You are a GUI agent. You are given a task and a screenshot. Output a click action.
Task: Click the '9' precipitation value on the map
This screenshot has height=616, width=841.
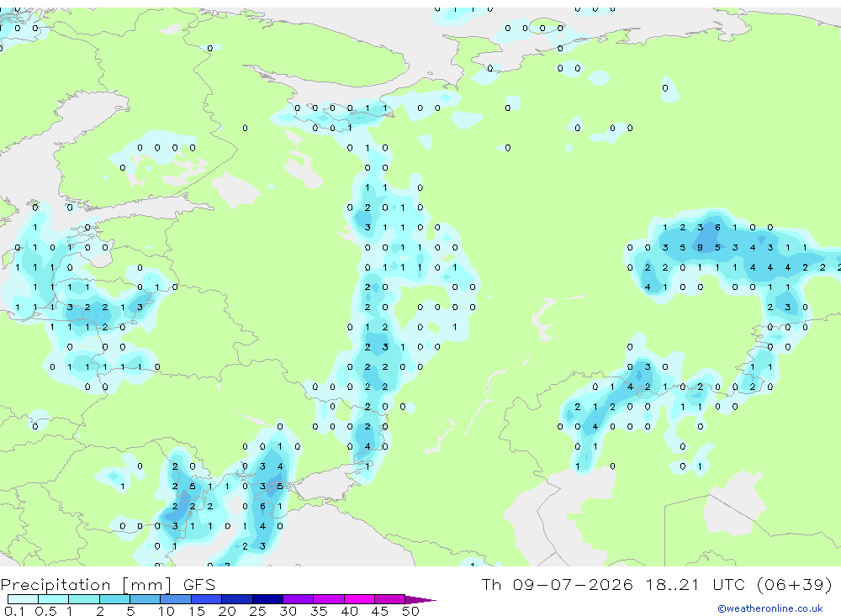coord(700,248)
